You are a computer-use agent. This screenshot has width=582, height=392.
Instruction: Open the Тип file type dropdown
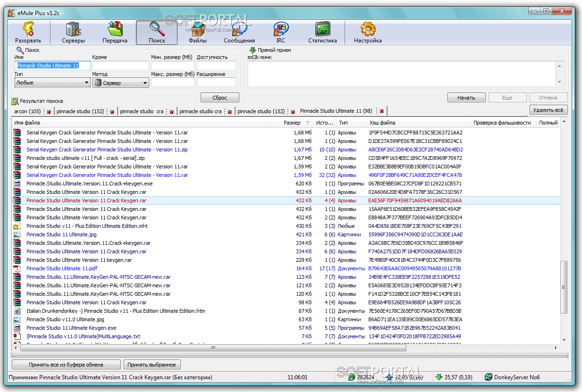[x=52, y=83]
